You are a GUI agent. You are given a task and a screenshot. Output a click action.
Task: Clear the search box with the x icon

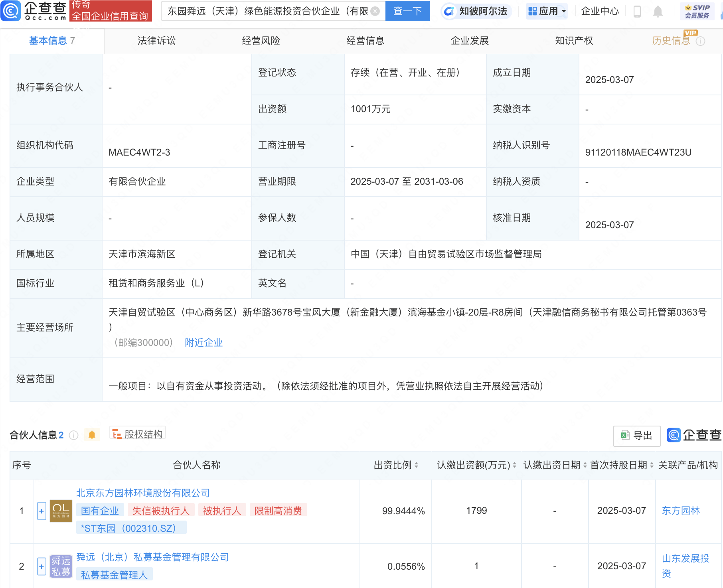coord(375,11)
